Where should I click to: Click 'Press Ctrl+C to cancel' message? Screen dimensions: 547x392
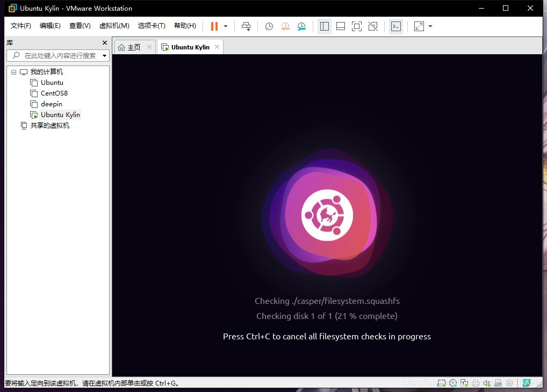[x=327, y=337]
